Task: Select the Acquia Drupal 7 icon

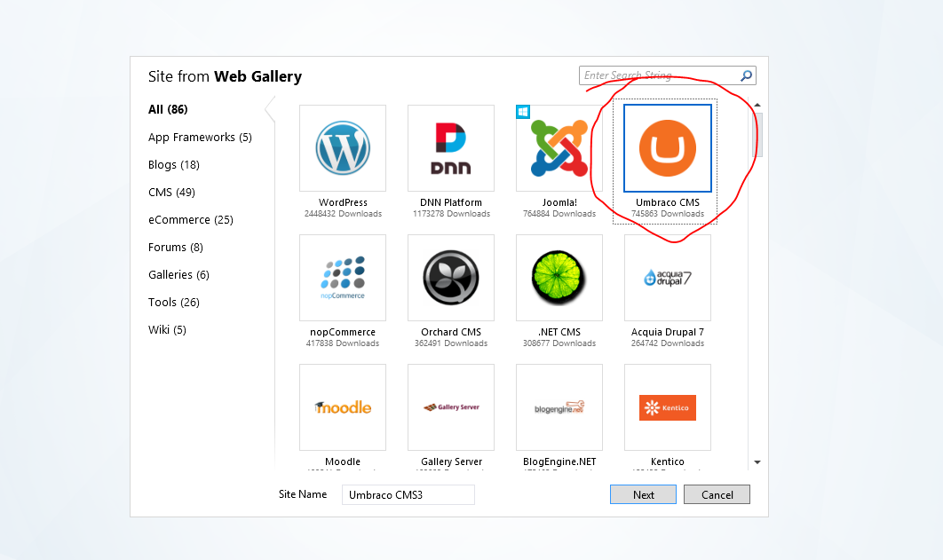Action: coord(668,278)
